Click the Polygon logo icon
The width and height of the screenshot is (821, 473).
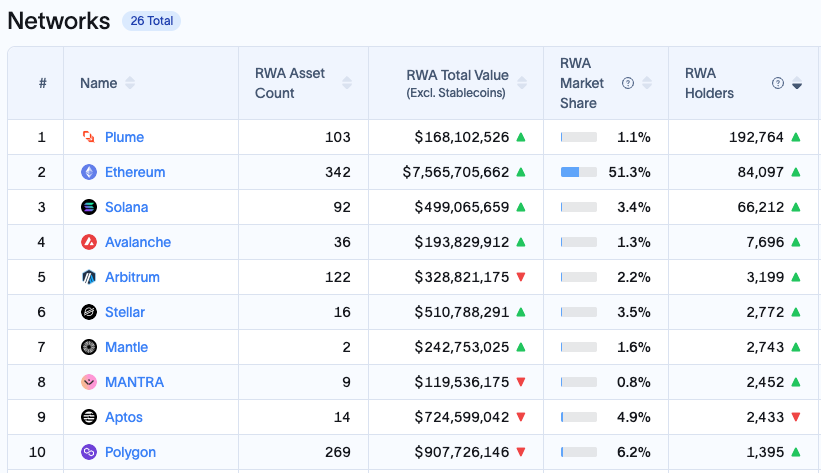89,452
